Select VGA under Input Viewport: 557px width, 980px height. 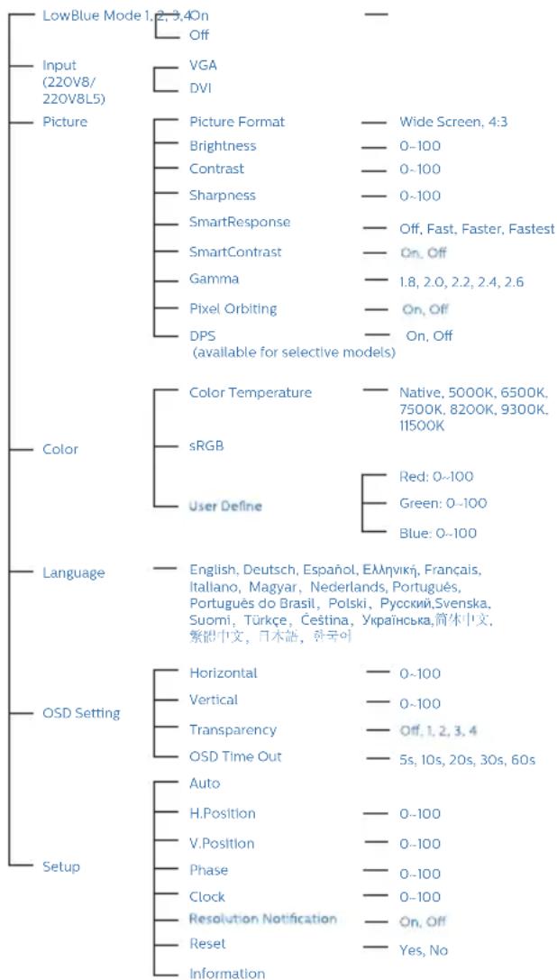point(203,65)
